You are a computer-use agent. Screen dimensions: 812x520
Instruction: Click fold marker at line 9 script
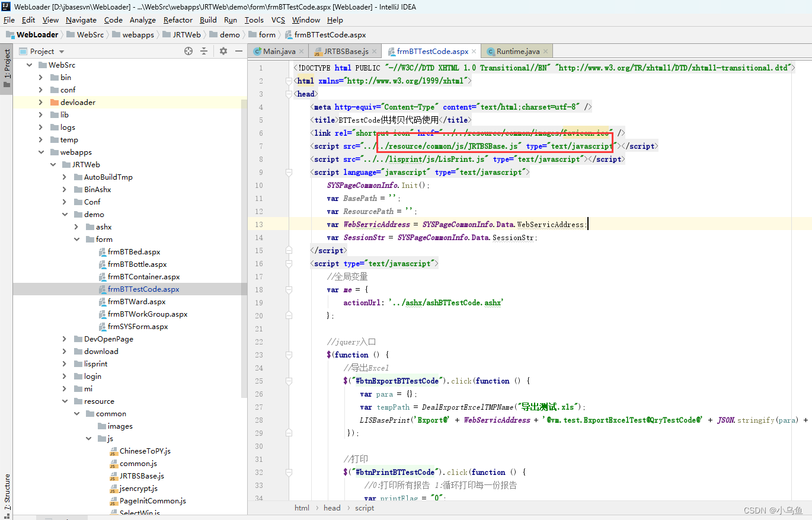tap(289, 172)
